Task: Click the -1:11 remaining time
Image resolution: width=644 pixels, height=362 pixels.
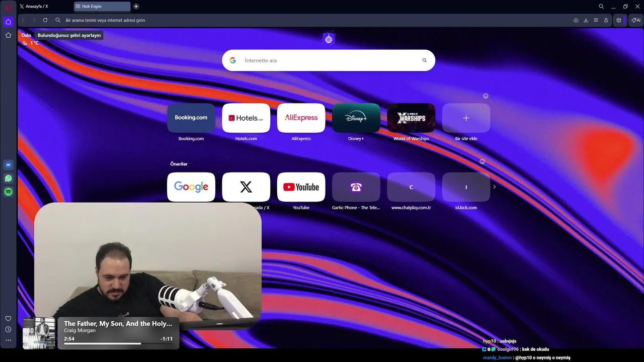Action: [167, 339]
